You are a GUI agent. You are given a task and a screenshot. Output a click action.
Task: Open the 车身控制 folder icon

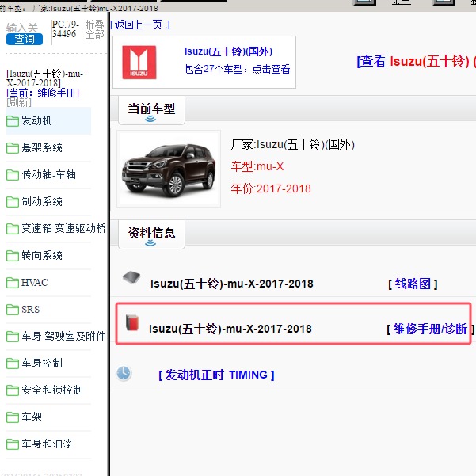tap(13, 364)
